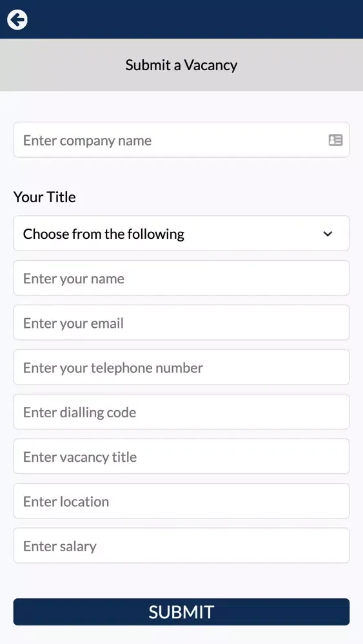
Task: Tap the 'SUBMIT' label text
Action: click(181, 612)
